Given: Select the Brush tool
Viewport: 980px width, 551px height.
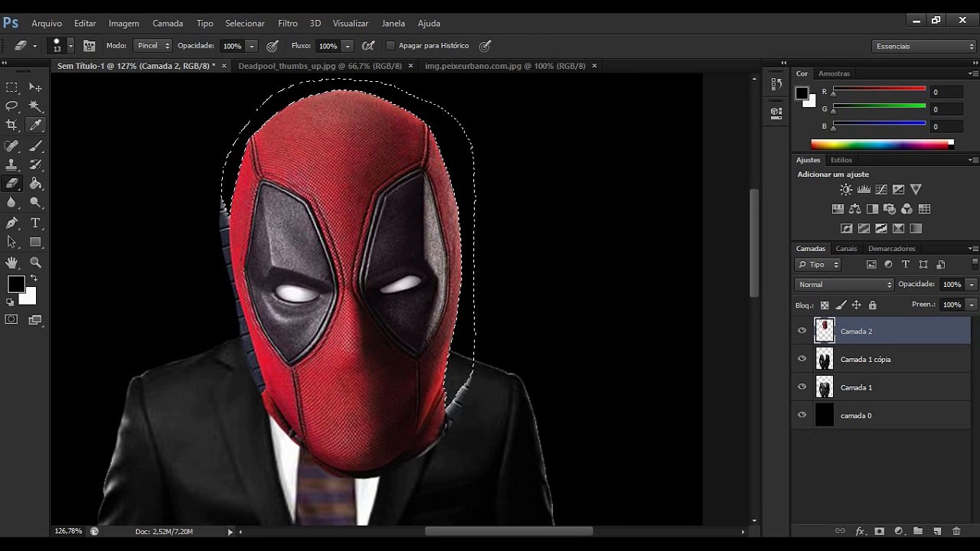Looking at the screenshot, I should tap(35, 145).
